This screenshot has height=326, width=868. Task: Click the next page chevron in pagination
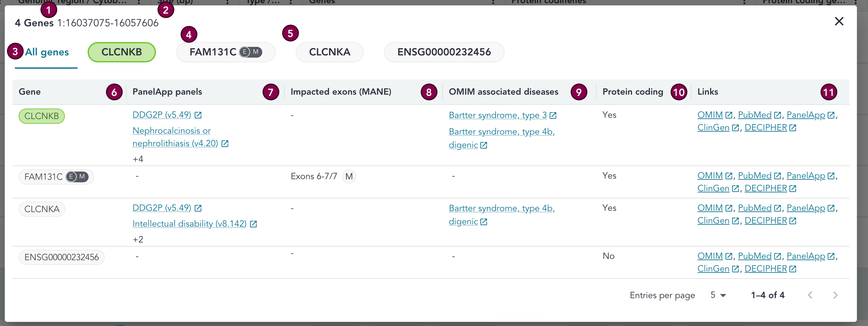click(x=835, y=295)
